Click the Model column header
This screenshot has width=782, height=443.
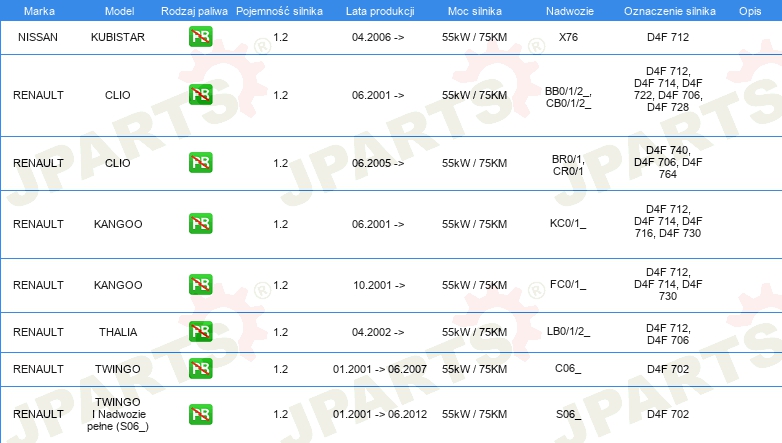[119, 11]
